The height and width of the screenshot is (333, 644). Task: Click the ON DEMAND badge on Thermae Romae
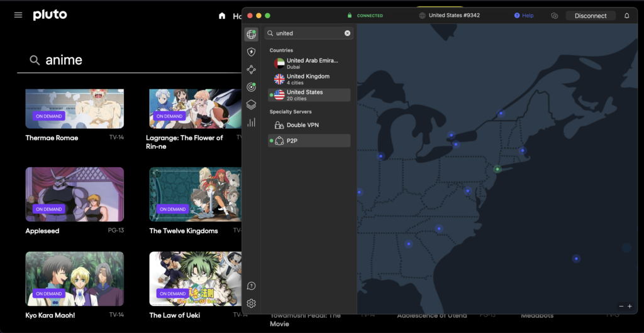coord(49,116)
